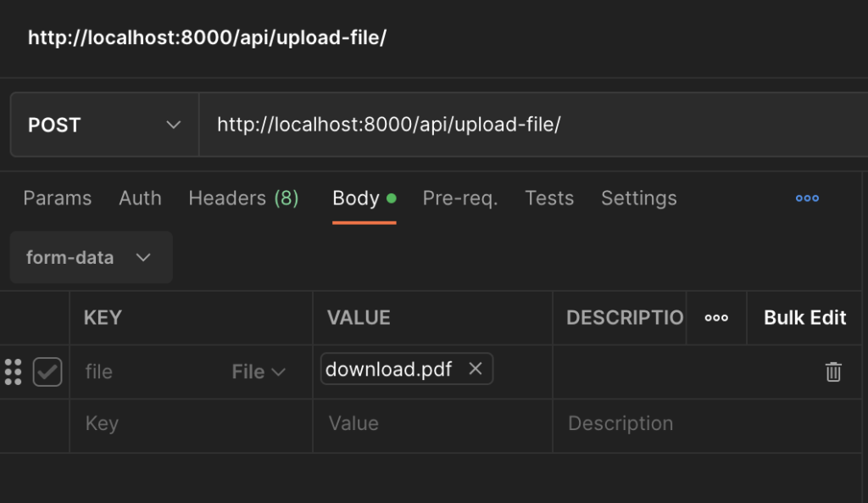Click the Bulk Edit link
This screenshot has height=503, width=868.
tap(805, 318)
